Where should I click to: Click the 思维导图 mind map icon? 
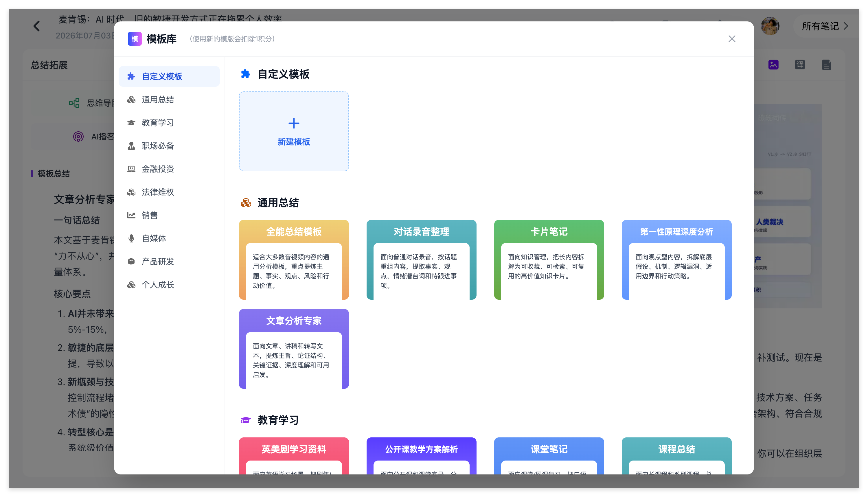coord(74,103)
